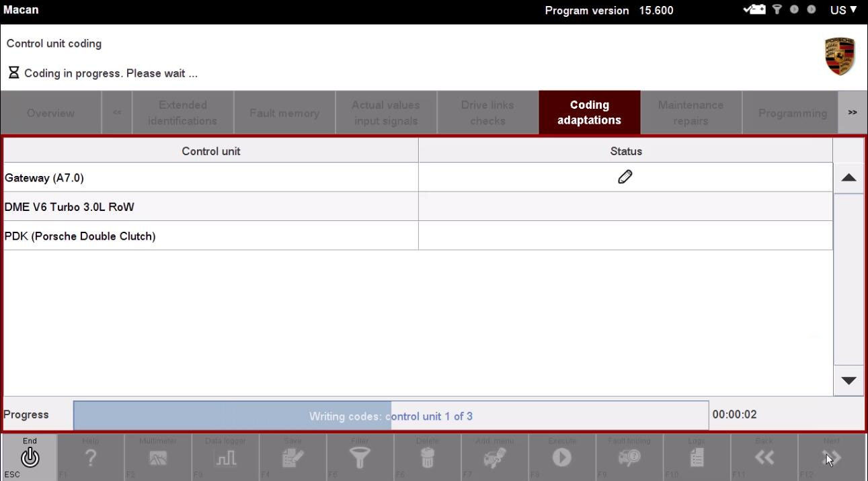This screenshot has width=868, height=481.
Task: Click the pencil status icon for Gateway
Action: [x=625, y=177]
